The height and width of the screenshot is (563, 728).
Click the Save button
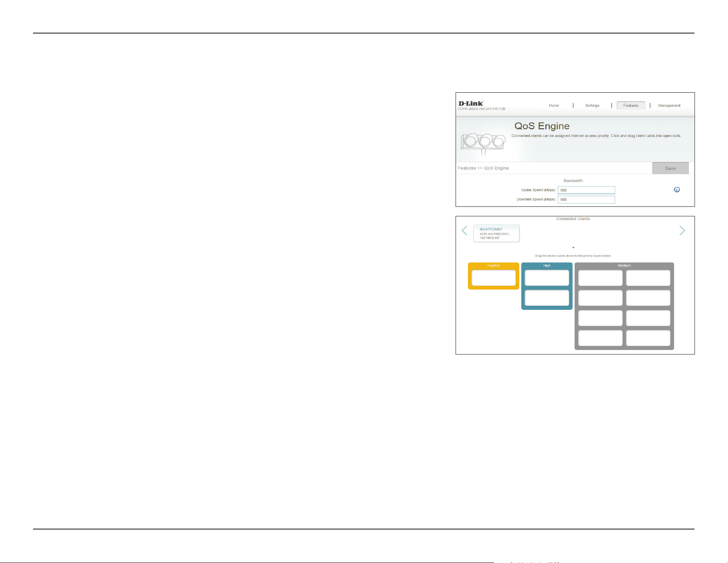[671, 168]
